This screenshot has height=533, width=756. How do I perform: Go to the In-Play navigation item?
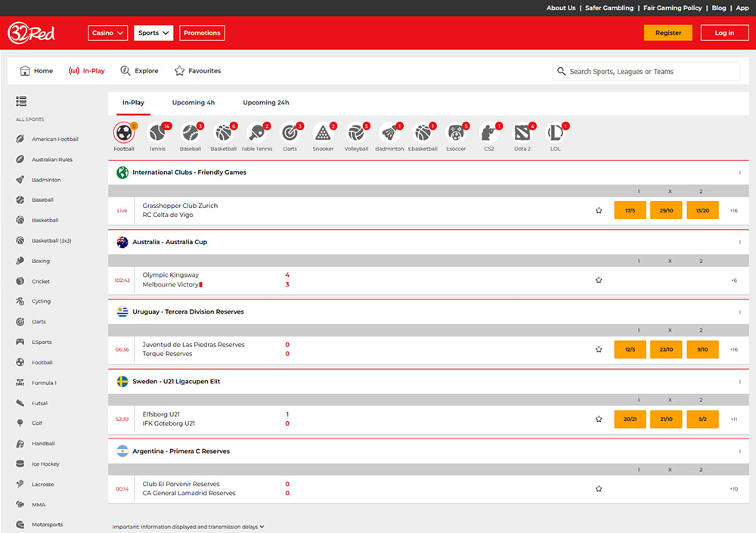click(x=87, y=71)
